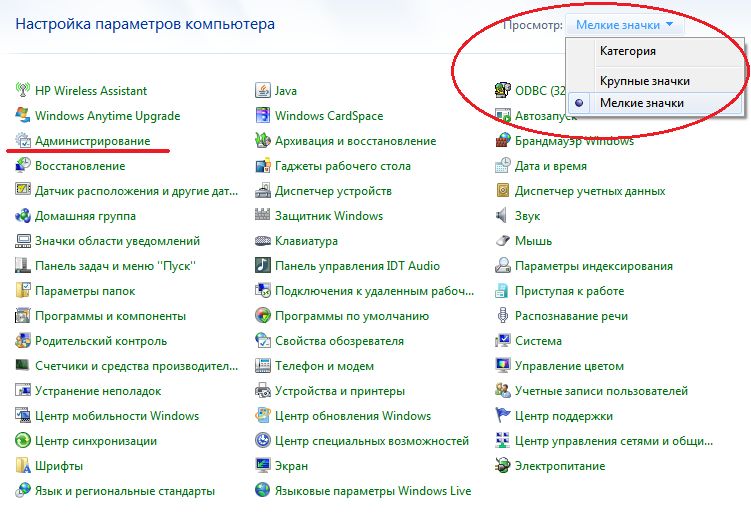The width and height of the screenshot is (751, 522).
Task: Open Счетчики и средства производительности
Action: click(136, 366)
